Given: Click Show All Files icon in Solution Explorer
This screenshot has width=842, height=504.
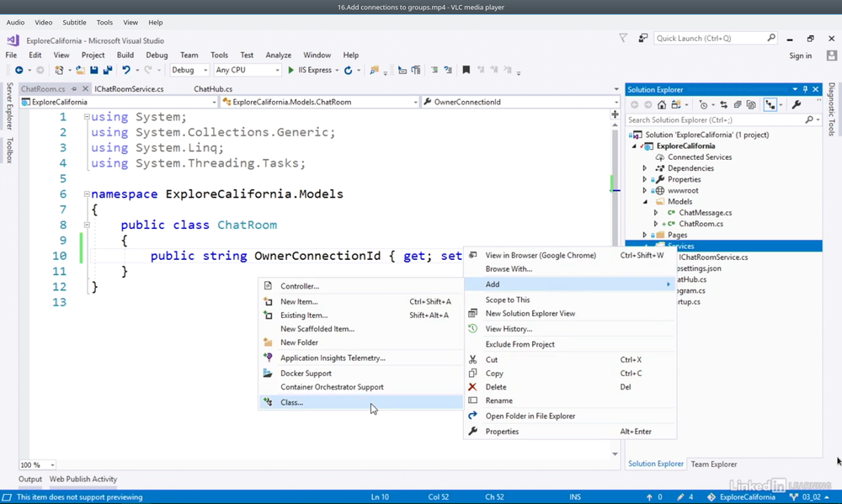Looking at the screenshot, I should click(x=751, y=105).
